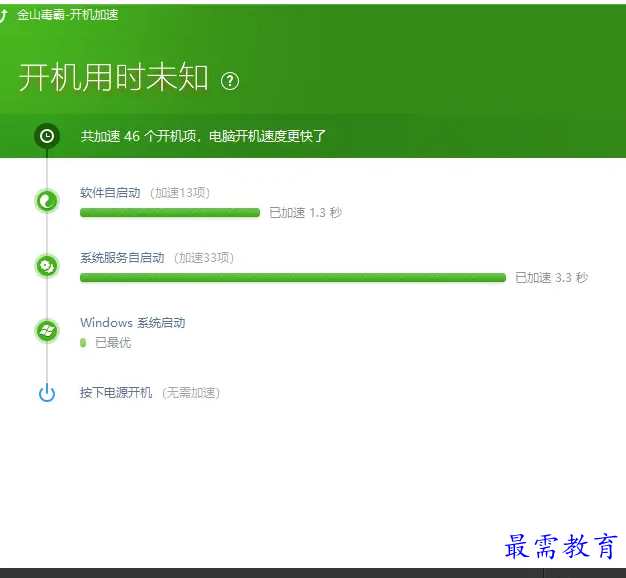Open the 软件自启动 item label

[x=110, y=193]
